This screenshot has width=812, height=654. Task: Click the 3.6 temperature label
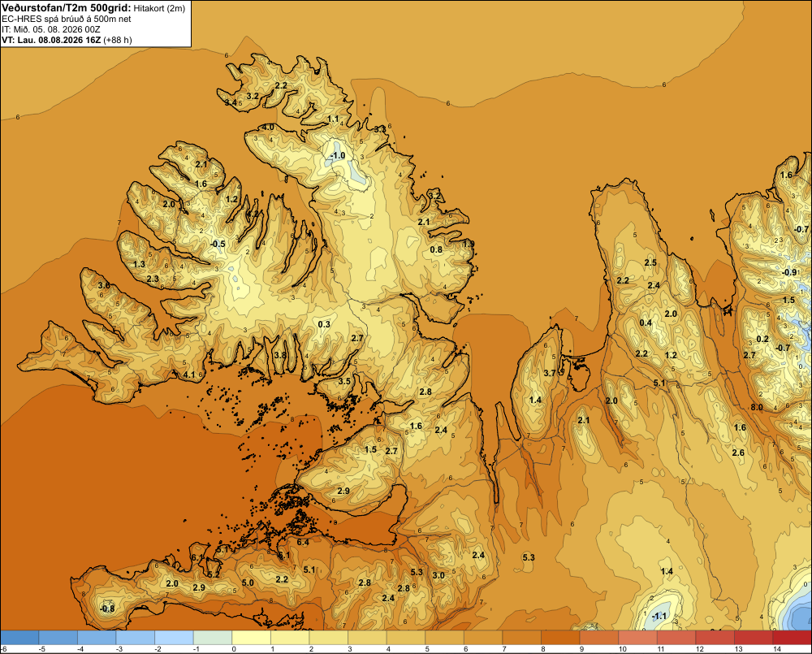[104, 285]
